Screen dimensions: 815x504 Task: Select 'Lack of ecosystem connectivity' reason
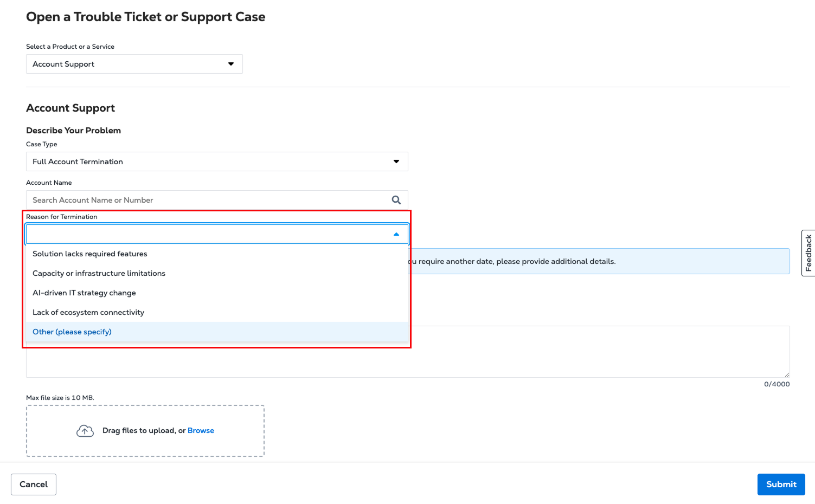tap(88, 312)
